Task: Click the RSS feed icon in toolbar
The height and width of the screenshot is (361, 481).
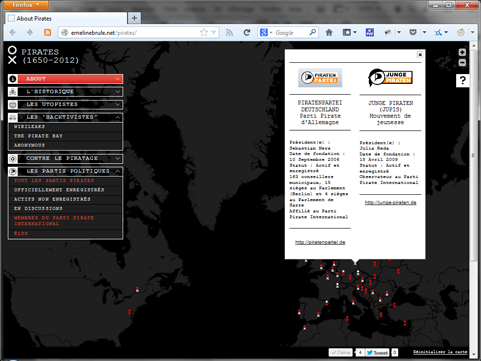Action: click(x=48, y=32)
